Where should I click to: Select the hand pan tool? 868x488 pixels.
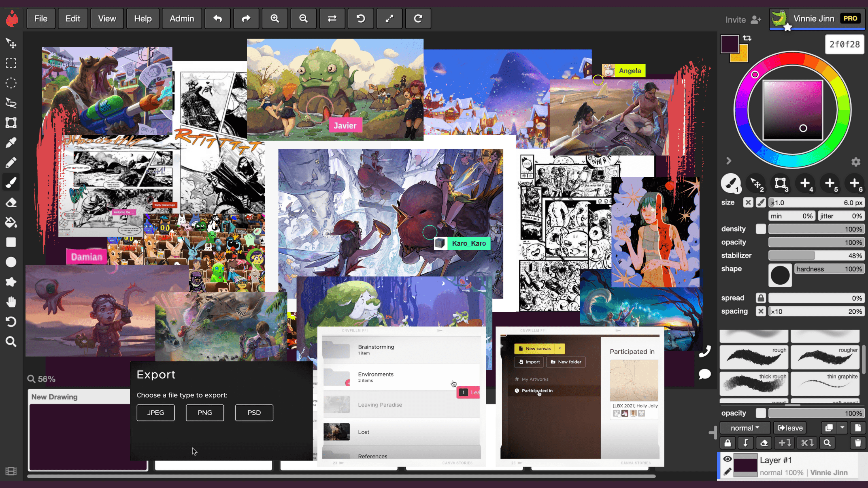(x=11, y=302)
